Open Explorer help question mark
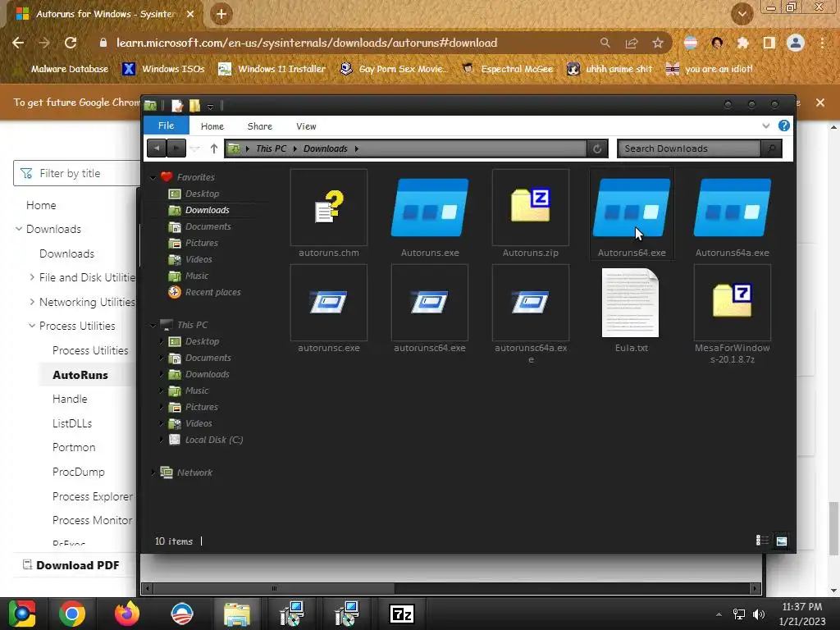Viewport: 840px width, 630px height. pyautogui.click(x=783, y=126)
